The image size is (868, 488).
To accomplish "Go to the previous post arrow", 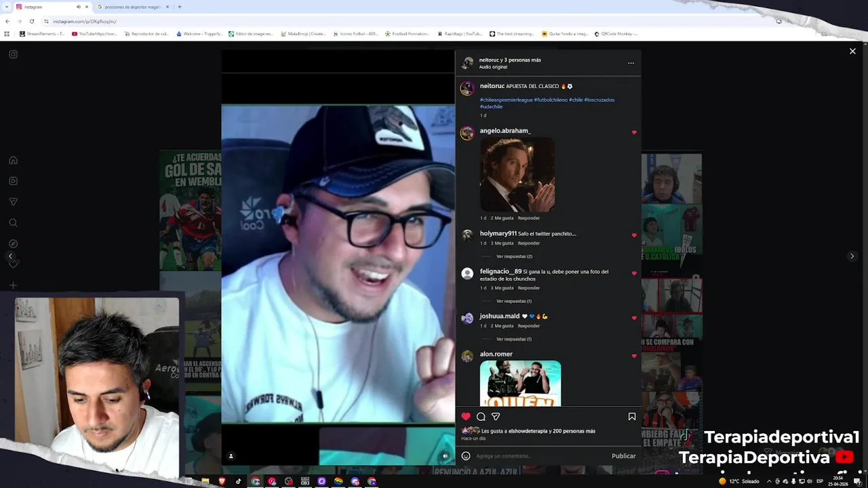I will point(10,256).
